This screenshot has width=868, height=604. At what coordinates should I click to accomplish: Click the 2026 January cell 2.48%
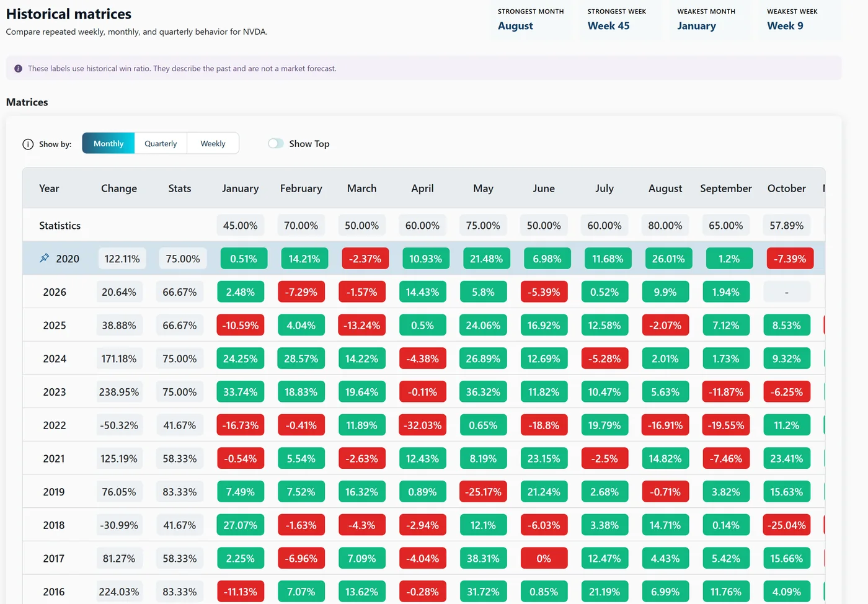click(241, 292)
